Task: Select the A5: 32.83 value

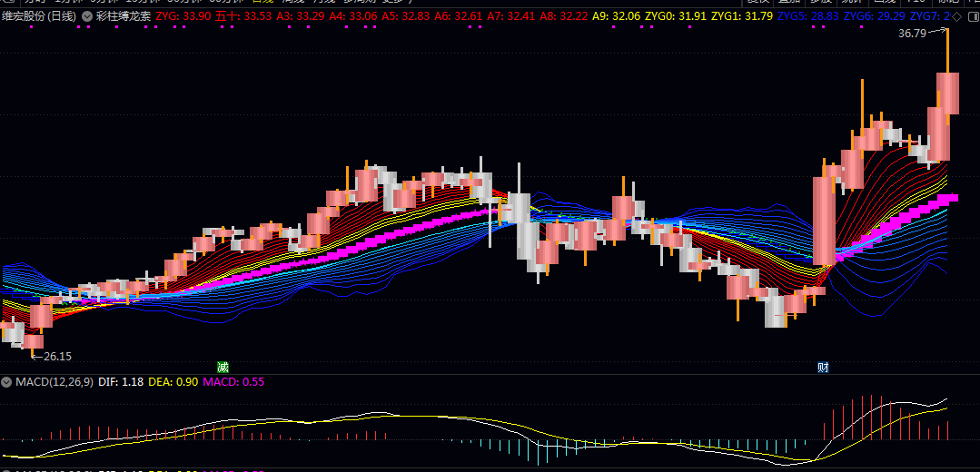Action: 406,16
